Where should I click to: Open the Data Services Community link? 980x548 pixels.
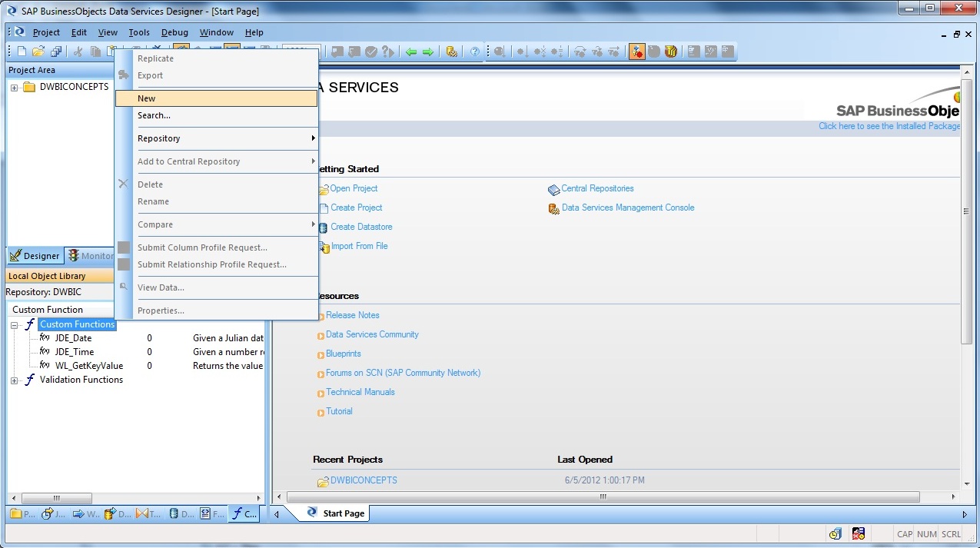tap(372, 334)
